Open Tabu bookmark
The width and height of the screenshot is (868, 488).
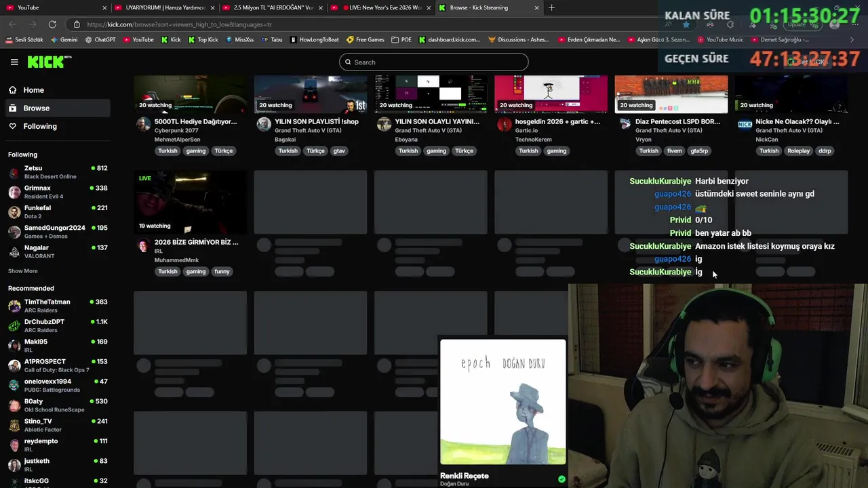click(272, 40)
